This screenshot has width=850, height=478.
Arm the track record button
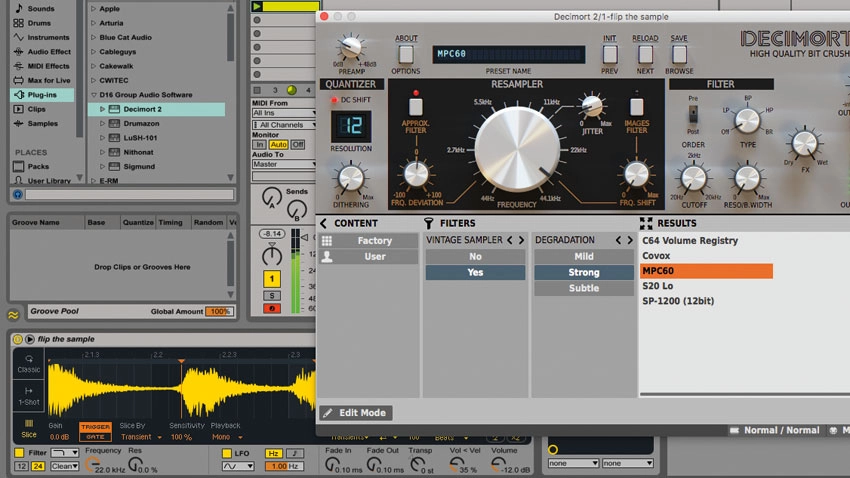tap(272, 308)
